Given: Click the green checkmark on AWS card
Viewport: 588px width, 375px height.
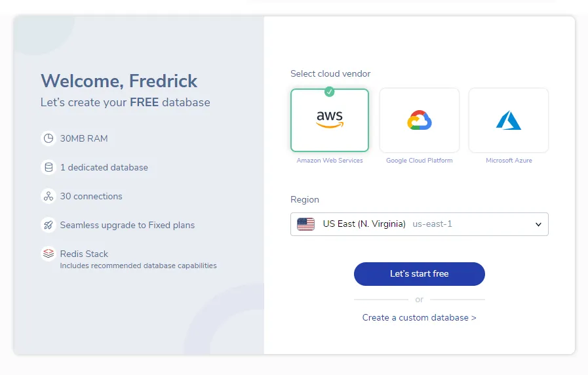Looking at the screenshot, I should point(330,91).
